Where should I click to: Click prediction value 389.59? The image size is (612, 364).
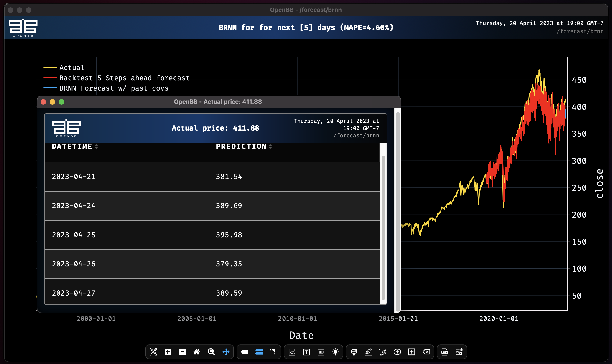pyautogui.click(x=229, y=293)
